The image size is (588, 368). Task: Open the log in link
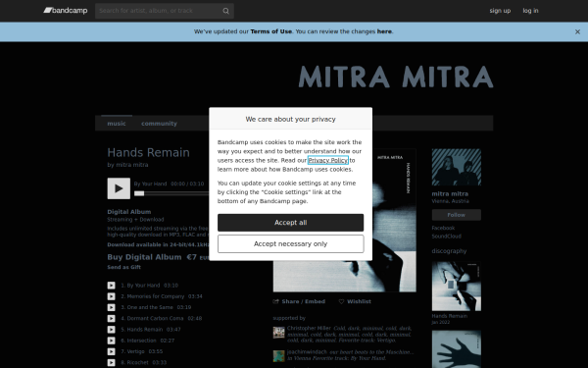click(530, 11)
